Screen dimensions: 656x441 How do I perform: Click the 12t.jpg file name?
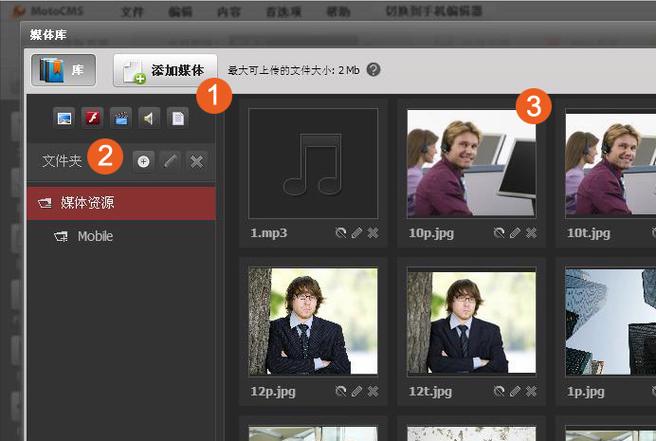point(430,392)
